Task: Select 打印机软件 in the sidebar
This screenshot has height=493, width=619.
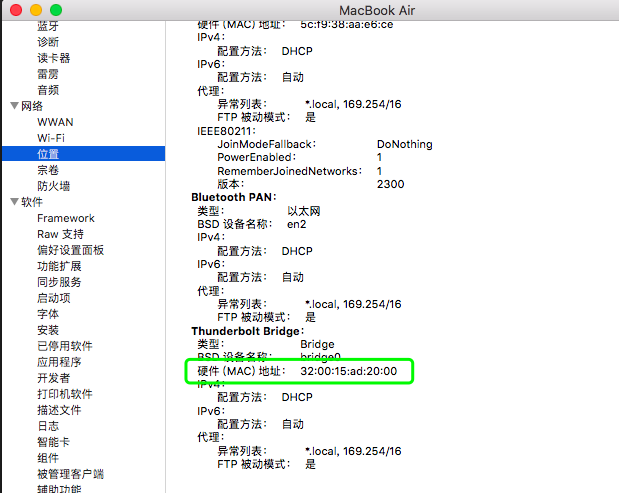Action: tap(65, 394)
